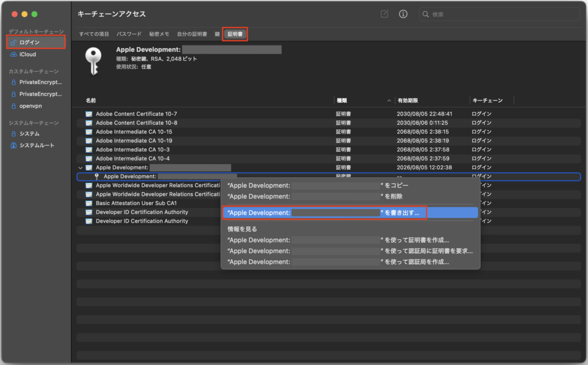
Task: Select the openvpn custom keychain
Action: coord(30,106)
